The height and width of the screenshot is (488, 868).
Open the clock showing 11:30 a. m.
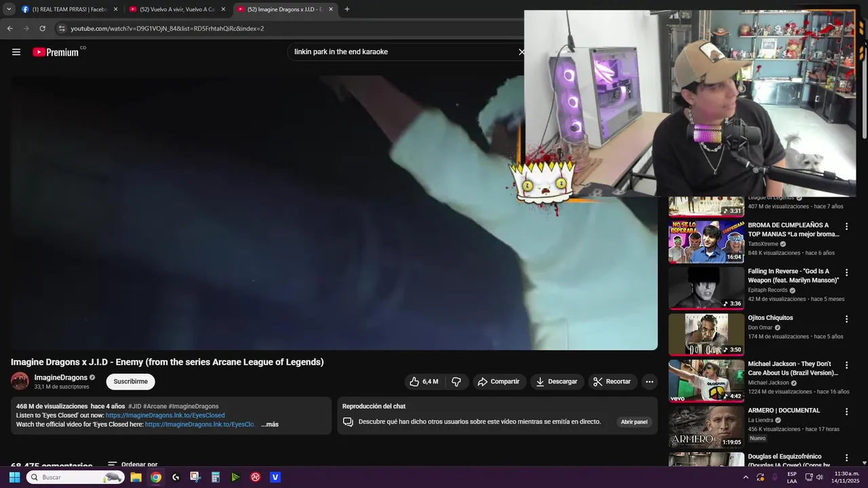[846, 477]
